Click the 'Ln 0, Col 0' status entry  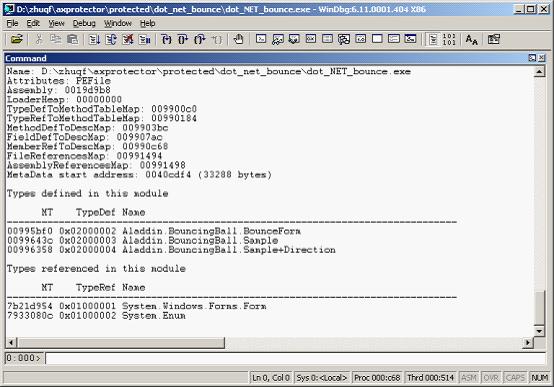271,378
